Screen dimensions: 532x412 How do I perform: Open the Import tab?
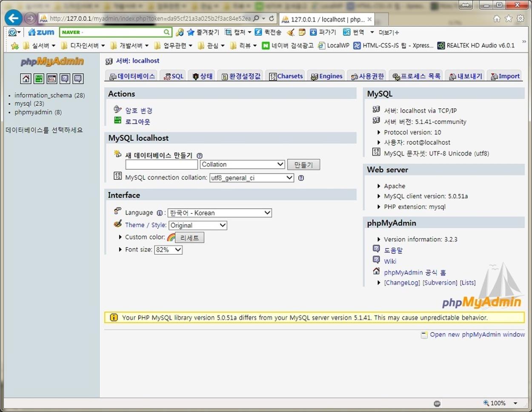pyautogui.click(x=505, y=76)
